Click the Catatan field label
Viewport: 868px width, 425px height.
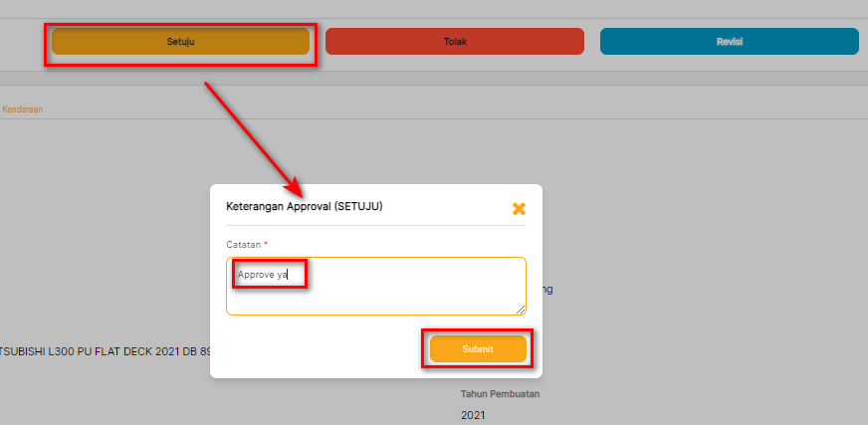[244, 244]
